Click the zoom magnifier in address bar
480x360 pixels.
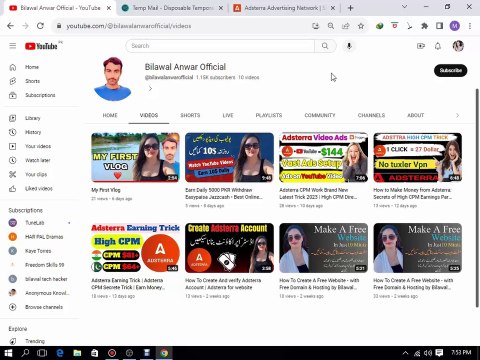(331, 26)
